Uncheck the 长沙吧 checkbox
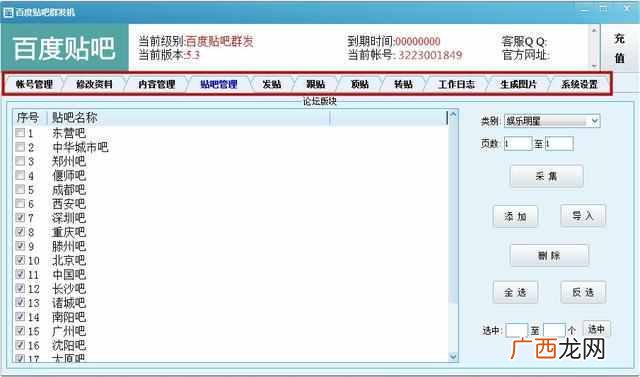640x377 pixels. pos(20,288)
